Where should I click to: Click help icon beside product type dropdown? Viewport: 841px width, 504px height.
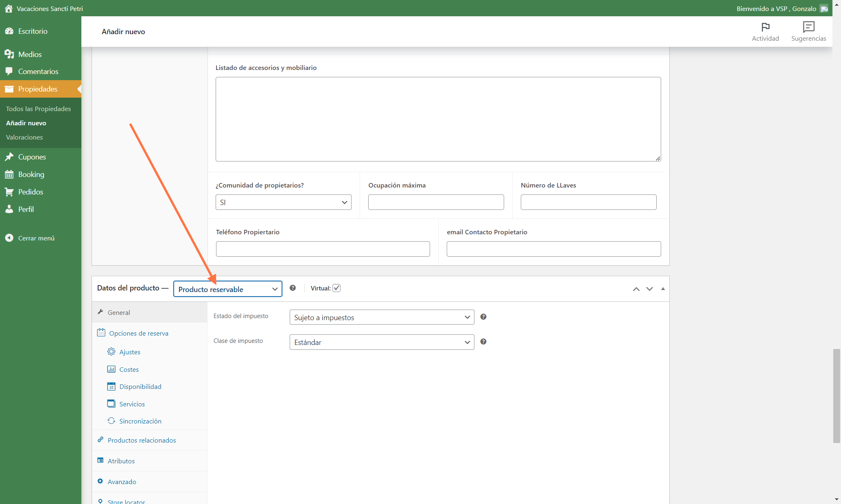point(293,288)
